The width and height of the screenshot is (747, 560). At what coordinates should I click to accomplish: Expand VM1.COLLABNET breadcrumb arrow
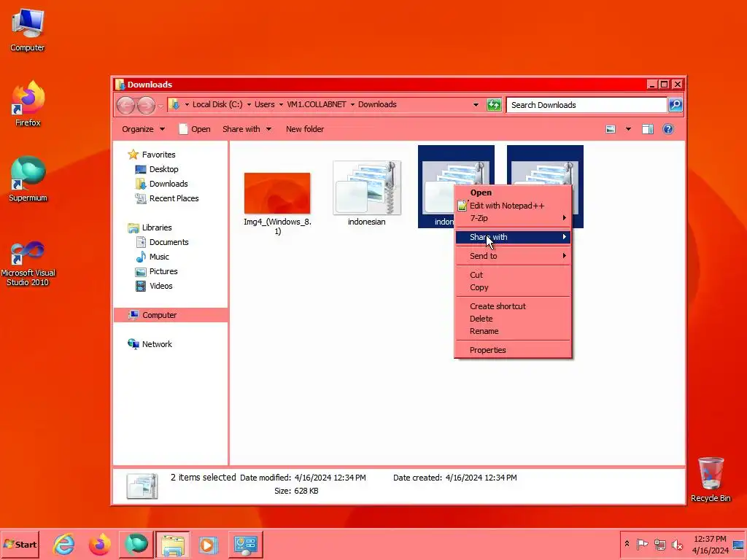[x=352, y=105]
